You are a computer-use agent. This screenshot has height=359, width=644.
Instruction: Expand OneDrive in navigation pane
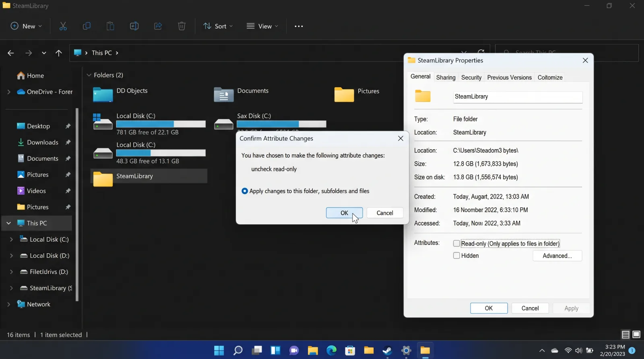pos(8,92)
